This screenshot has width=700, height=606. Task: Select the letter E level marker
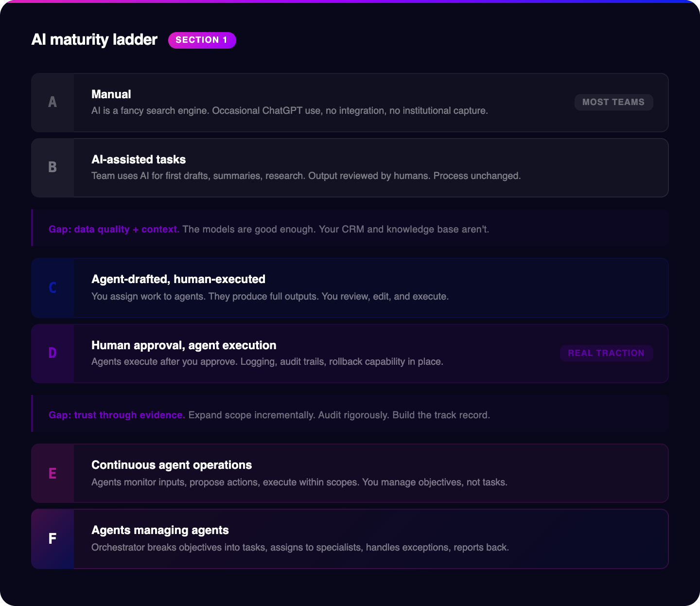tap(52, 473)
